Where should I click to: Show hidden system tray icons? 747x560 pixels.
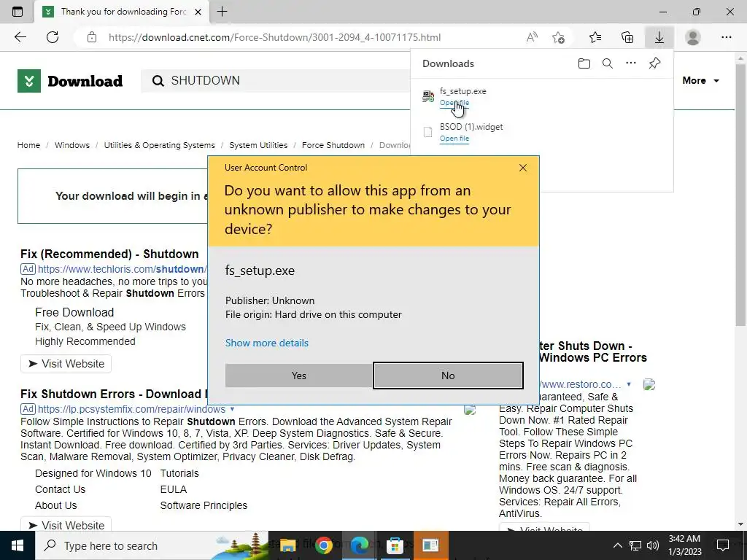pos(617,545)
